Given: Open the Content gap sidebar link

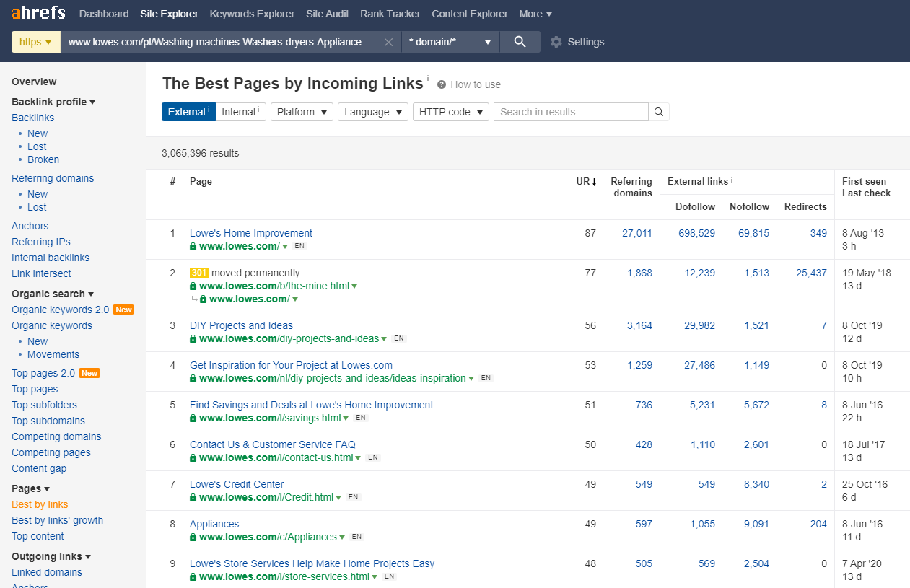Looking at the screenshot, I should (39, 468).
